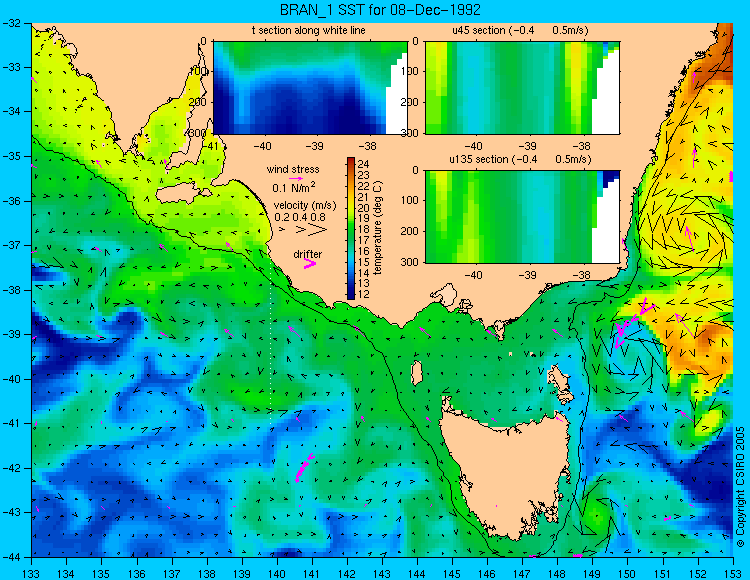The width and height of the screenshot is (750, 580).
Task: Click the temperature color scale bar
Action: pos(351,228)
